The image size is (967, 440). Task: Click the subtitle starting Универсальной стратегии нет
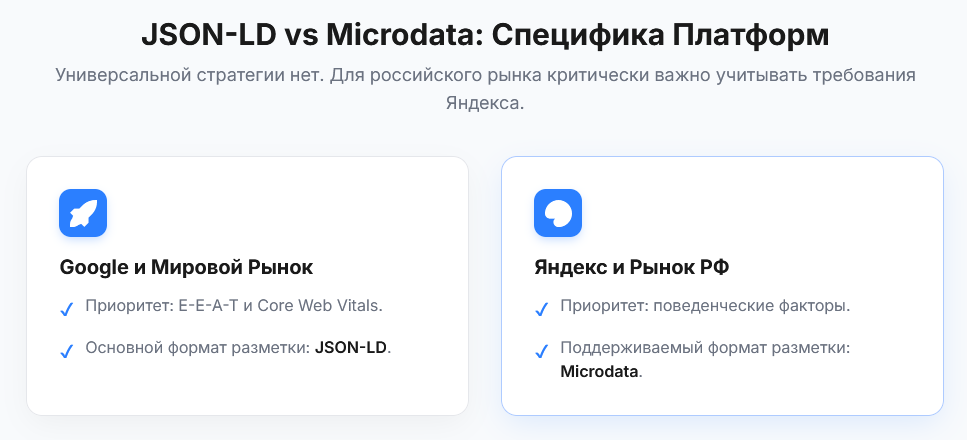coord(485,89)
